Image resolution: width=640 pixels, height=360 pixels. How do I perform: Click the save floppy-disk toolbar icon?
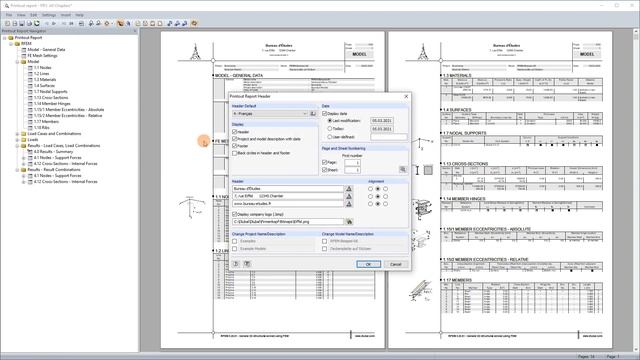point(22,24)
